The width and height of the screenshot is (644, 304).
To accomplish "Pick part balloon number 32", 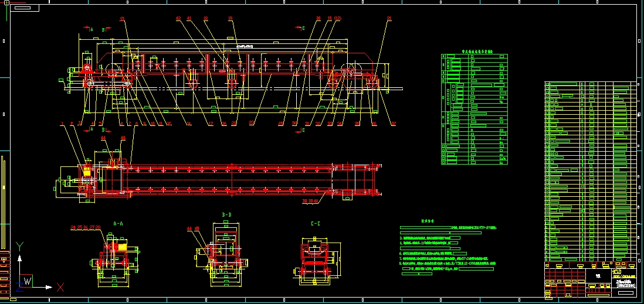I will pos(318,124).
